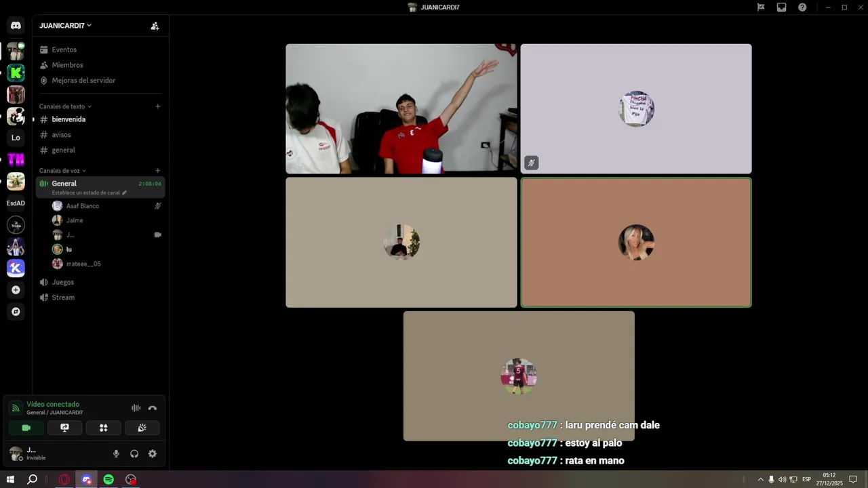Click Establece un estado de canal
The image size is (868, 488).
pyautogui.click(x=85, y=192)
